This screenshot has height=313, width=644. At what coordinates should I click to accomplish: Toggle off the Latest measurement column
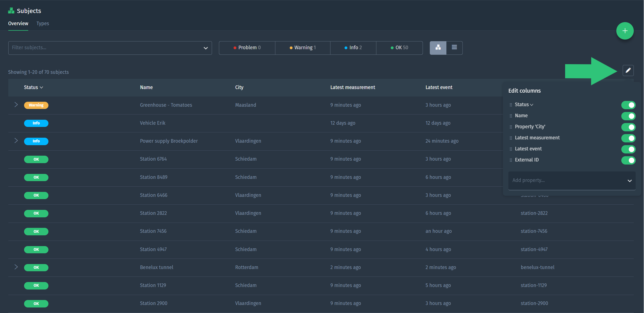pyautogui.click(x=628, y=138)
